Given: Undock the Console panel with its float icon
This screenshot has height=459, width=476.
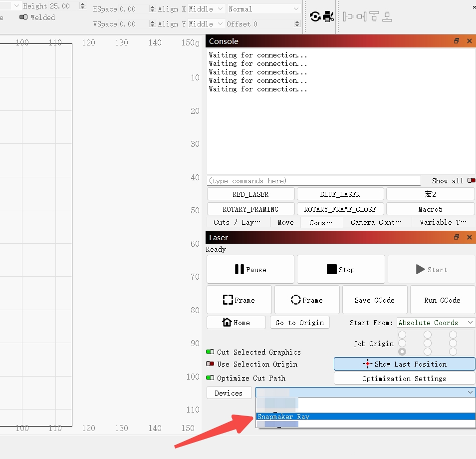Looking at the screenshot, I should [456, 41].
